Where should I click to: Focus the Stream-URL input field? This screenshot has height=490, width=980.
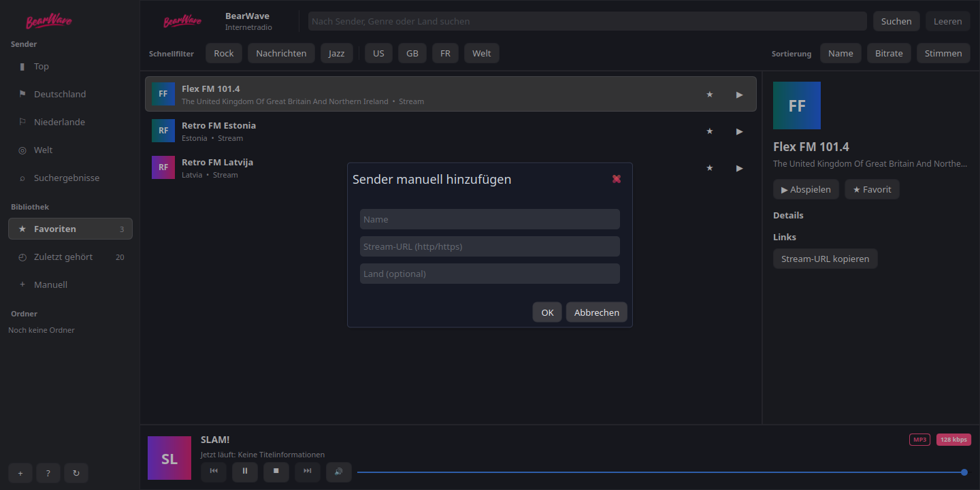tap(490, 246)
